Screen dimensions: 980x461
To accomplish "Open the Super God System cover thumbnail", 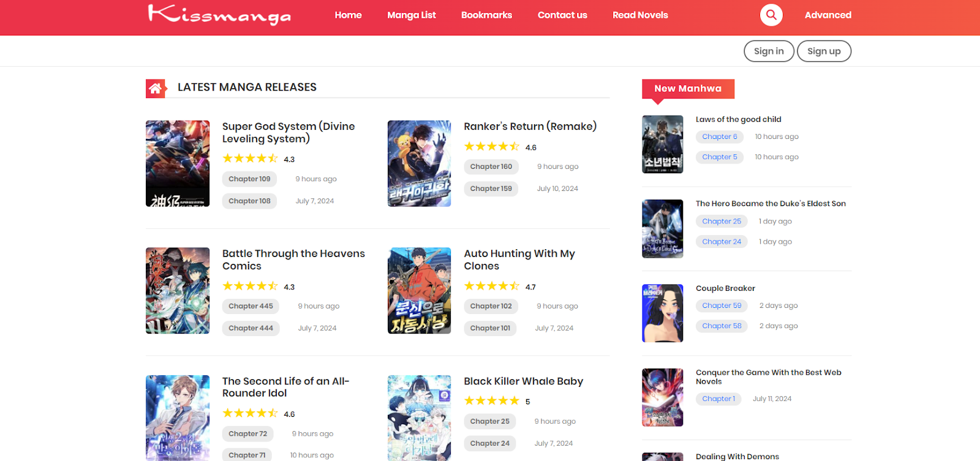I will (178, 163).
